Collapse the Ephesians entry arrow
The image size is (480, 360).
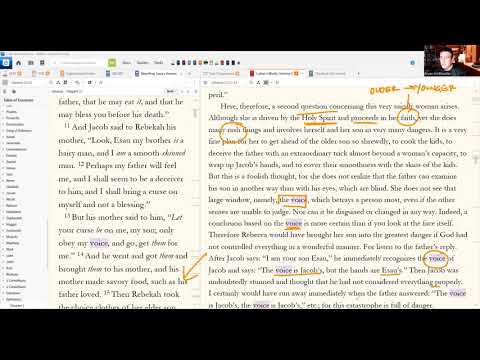pyautogui.click(x=4, y=299)
